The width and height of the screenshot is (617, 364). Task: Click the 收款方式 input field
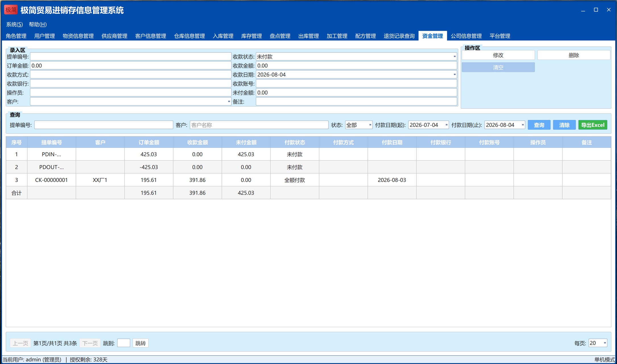tap(131, 75)
